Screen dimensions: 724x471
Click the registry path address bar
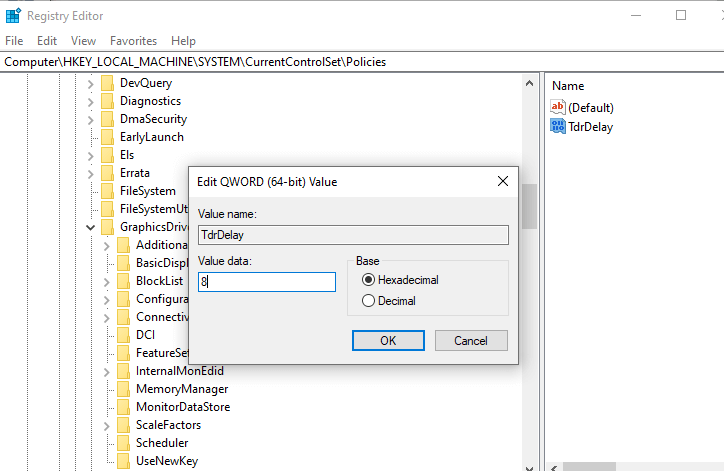[x=362, y=62]
